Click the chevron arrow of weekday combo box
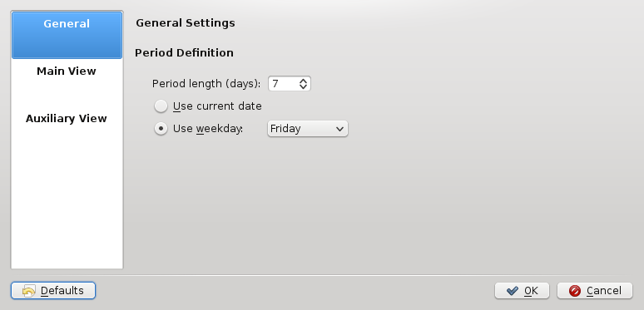Viewport: 644px width, 310px height. coord(339,129)
